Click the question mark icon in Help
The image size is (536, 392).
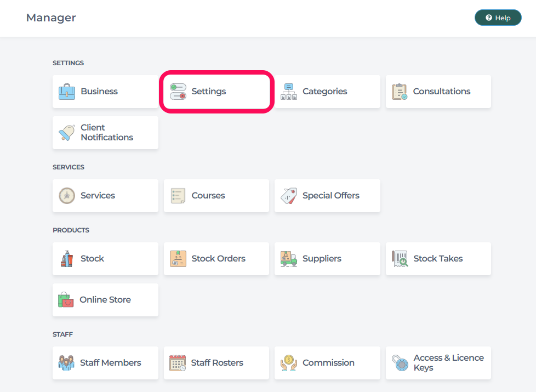[x=489, y=18]
